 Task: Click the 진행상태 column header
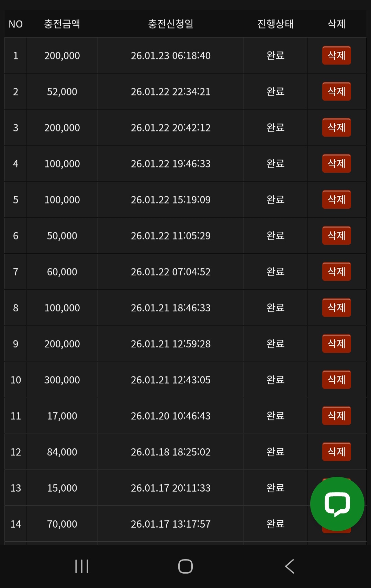[275, 24]
